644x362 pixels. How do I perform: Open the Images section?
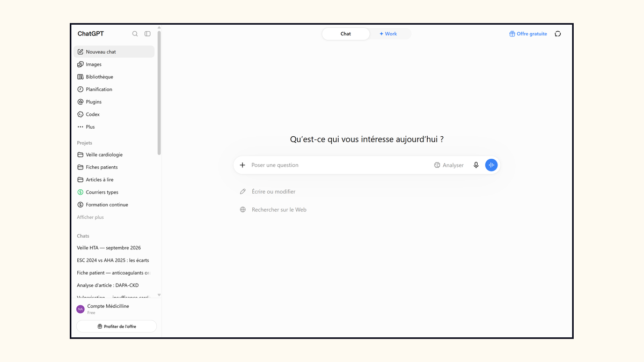pos(114,64)
